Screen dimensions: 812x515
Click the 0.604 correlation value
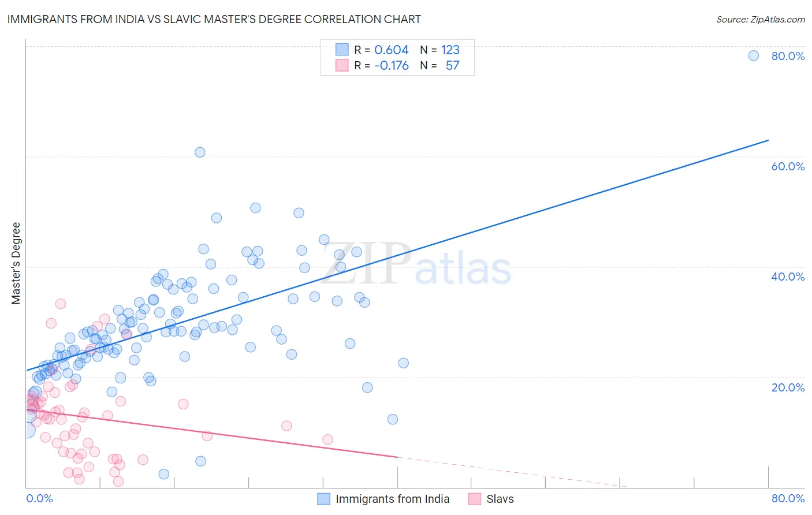pos(391,50)
